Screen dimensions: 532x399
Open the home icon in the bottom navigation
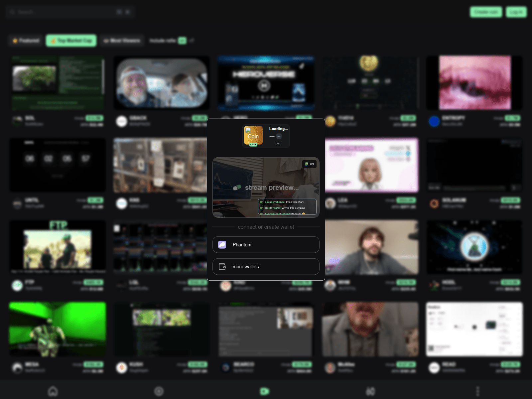[x=53, y=391]
